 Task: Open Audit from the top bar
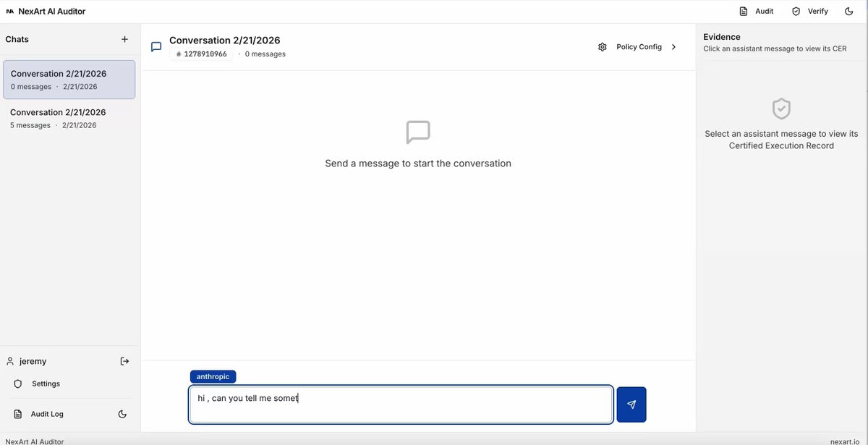pyautogui.click(x=756, y=12)
